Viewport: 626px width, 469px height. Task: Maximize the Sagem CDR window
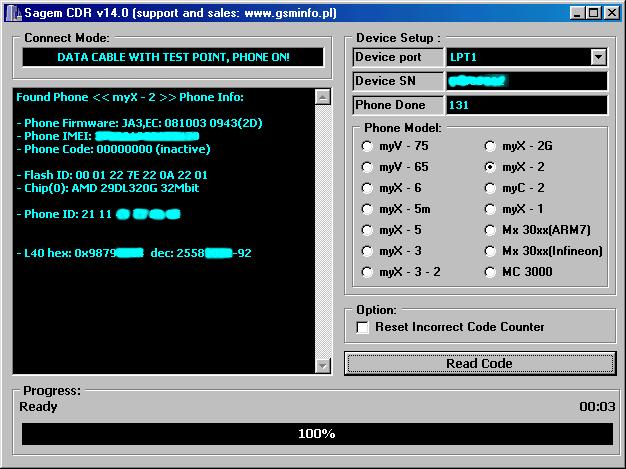(x=594, y=13)
